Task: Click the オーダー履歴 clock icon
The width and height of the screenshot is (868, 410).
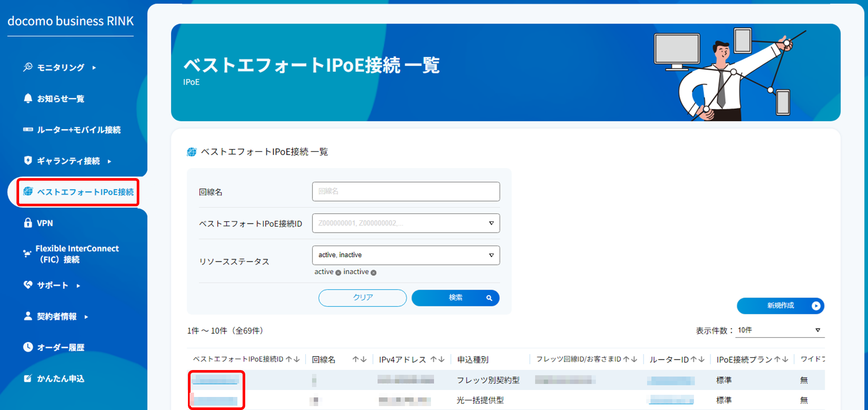Action: (28, 347)
